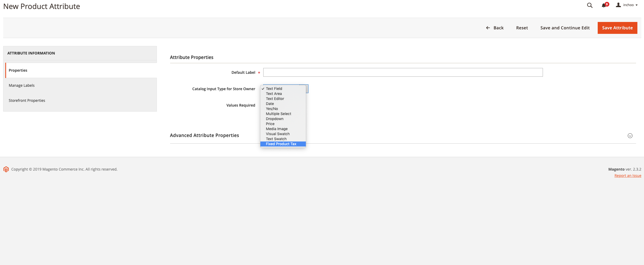644x265 pixels.
Task: Click the Catalog Input Type for Store Owner label
Action: coord(224,89)
